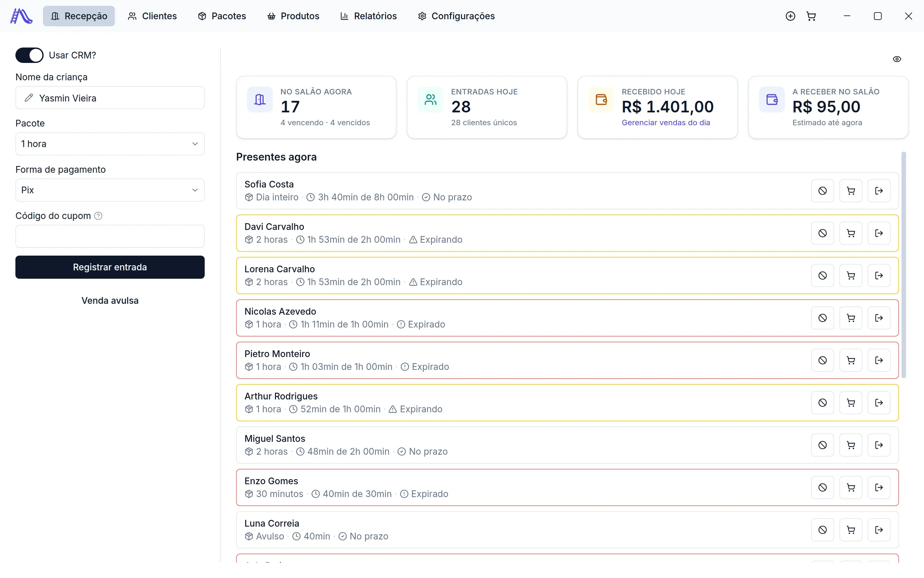
Task: Register the exit for Miguel Santos
Action: (x=879, y=445)
